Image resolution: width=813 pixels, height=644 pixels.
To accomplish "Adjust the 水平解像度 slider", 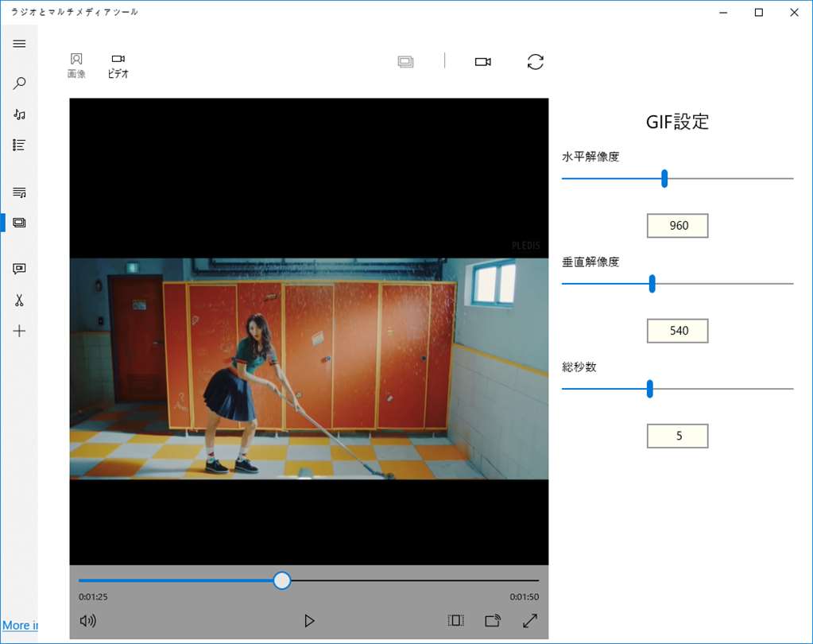I will [677, 178].
